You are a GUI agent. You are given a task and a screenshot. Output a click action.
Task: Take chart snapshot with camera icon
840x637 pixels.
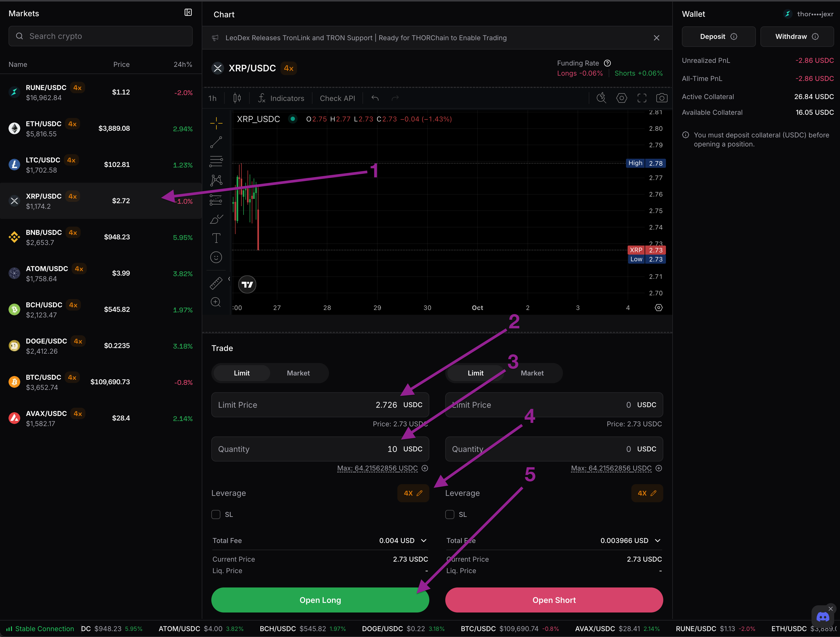(x=661, y=98)
